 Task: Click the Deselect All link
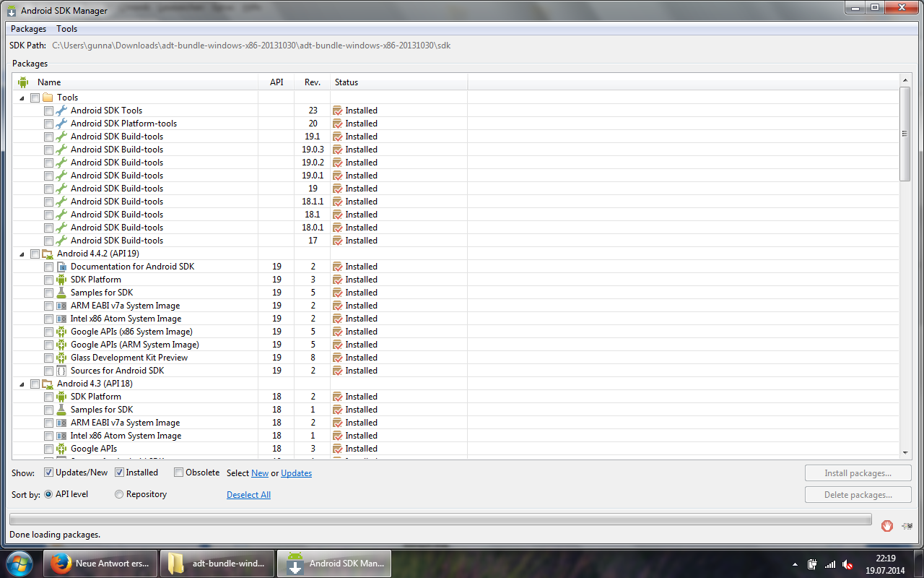[248, 495]
